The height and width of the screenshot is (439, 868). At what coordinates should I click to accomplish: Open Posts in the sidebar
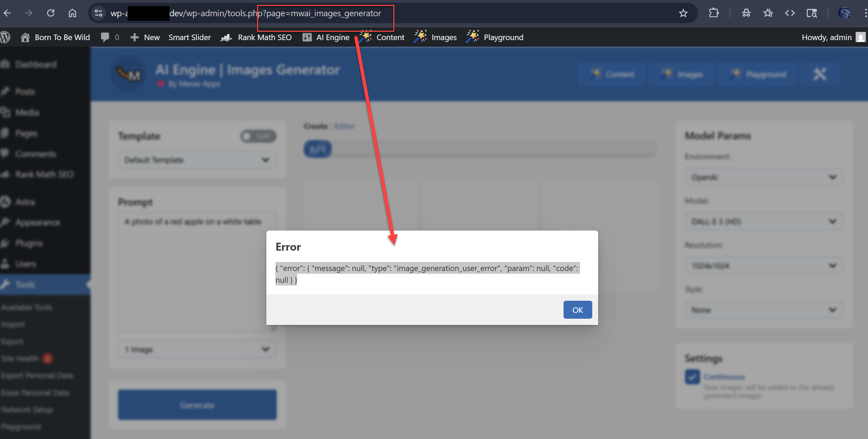click(25, 92)
